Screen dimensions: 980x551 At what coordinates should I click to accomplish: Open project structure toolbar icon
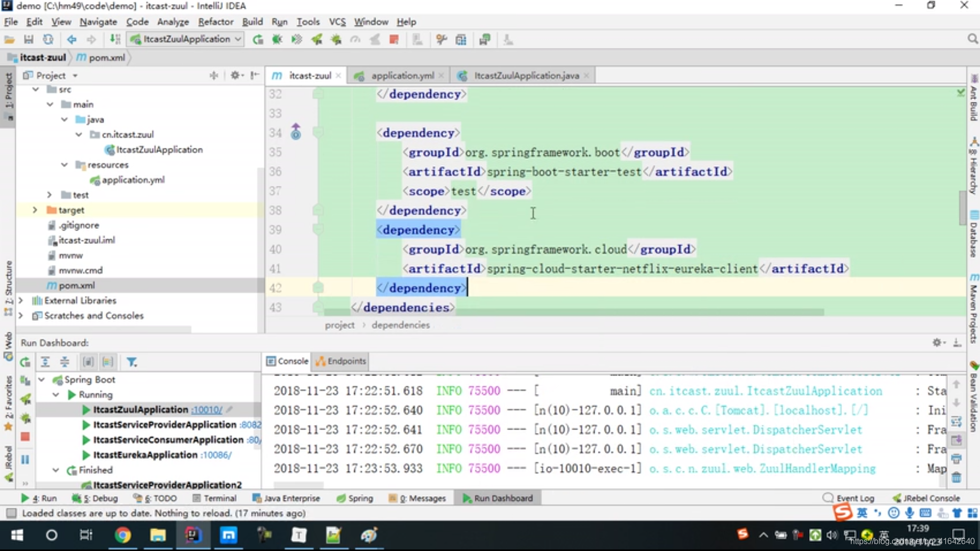(461, 39)
